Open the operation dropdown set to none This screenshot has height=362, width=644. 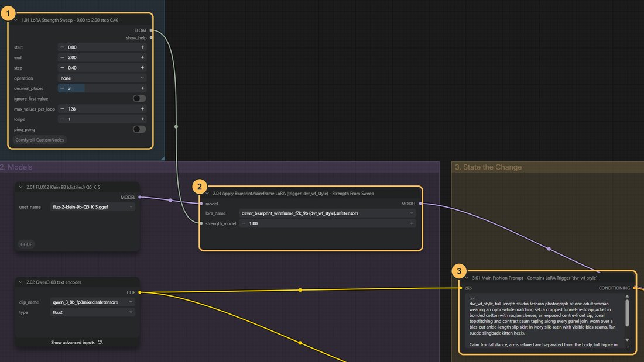[102, 78]
